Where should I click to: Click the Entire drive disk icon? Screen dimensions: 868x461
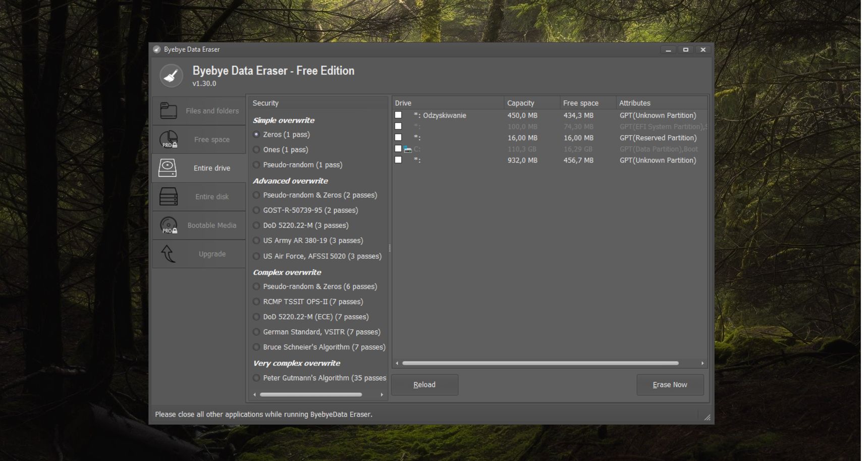point(168,168)
